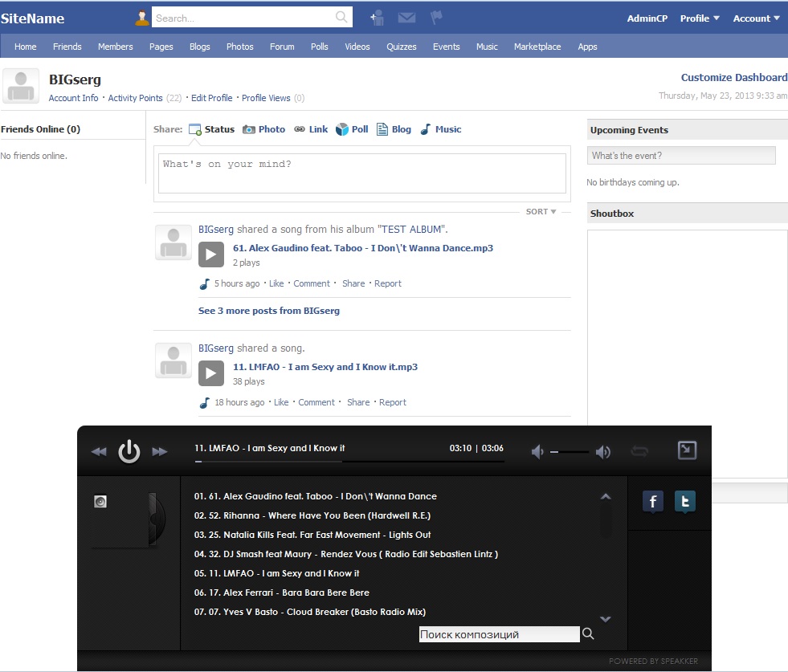Click the album cover speaker icon
This screenshot has width=788, height=672.
[x=100, y=501]
